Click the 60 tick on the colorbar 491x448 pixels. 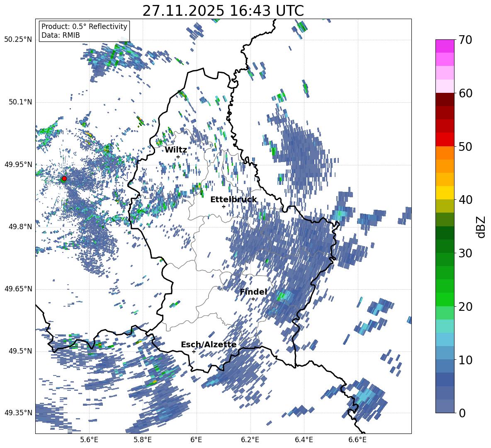point(465,93)
